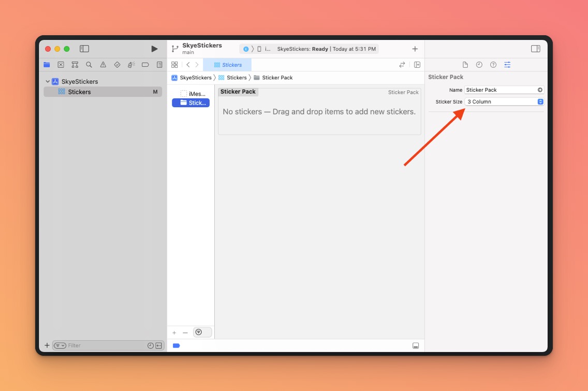Image resolution: width=588 pixels, height=391 pixels.
Task: Open the navigator filter options menu
Action: tap(60, 345)
